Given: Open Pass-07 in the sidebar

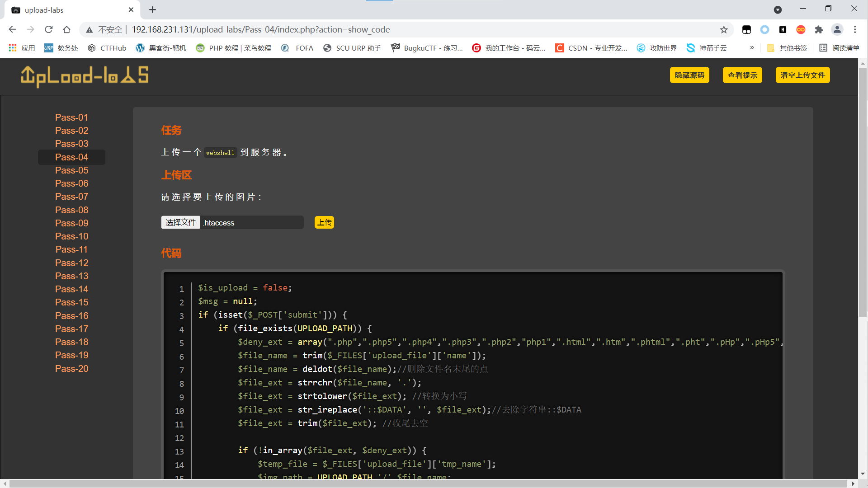Looking at the screenshot, I should (71, 197).
